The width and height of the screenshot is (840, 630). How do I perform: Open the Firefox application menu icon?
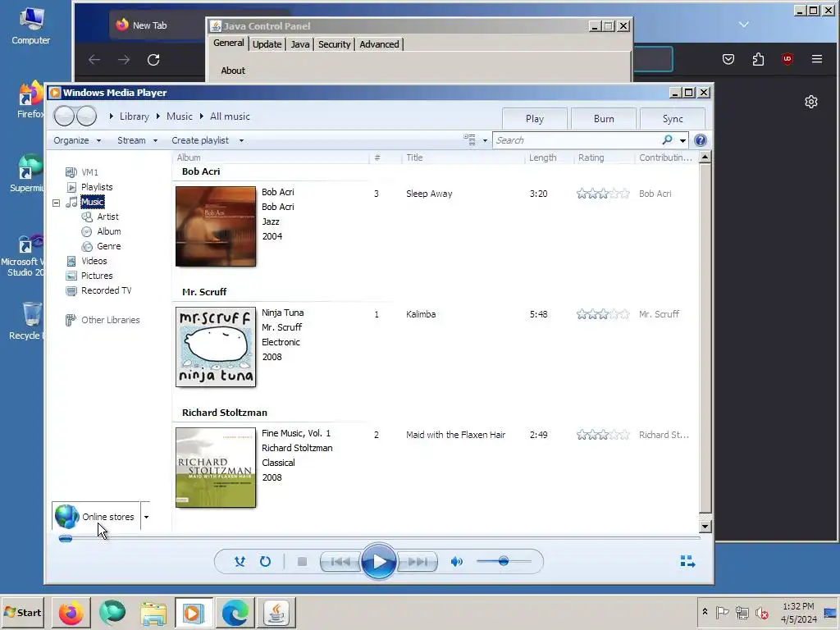816,59
